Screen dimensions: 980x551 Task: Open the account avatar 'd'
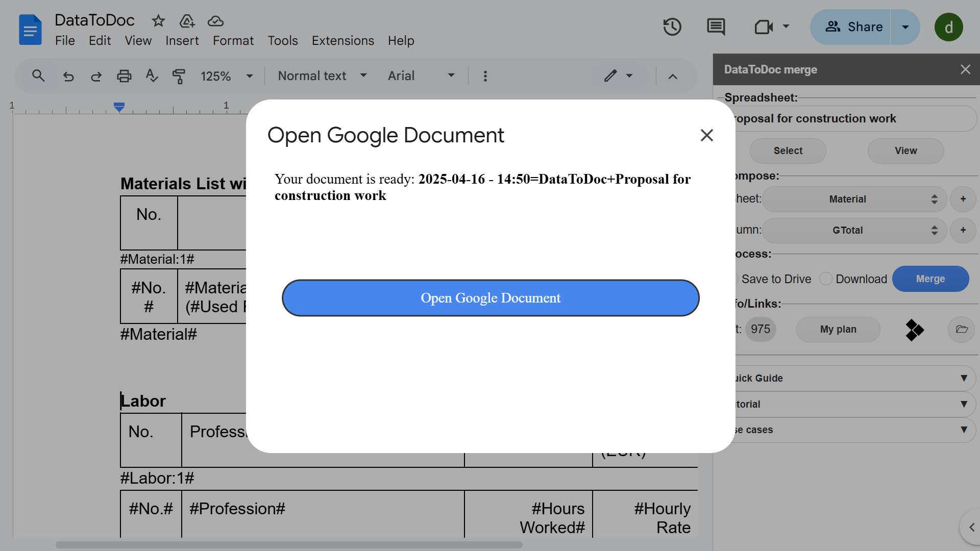[948, 27]
